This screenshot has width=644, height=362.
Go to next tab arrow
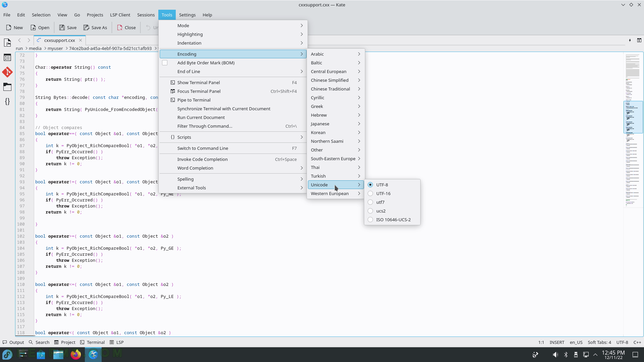point(29,40)
